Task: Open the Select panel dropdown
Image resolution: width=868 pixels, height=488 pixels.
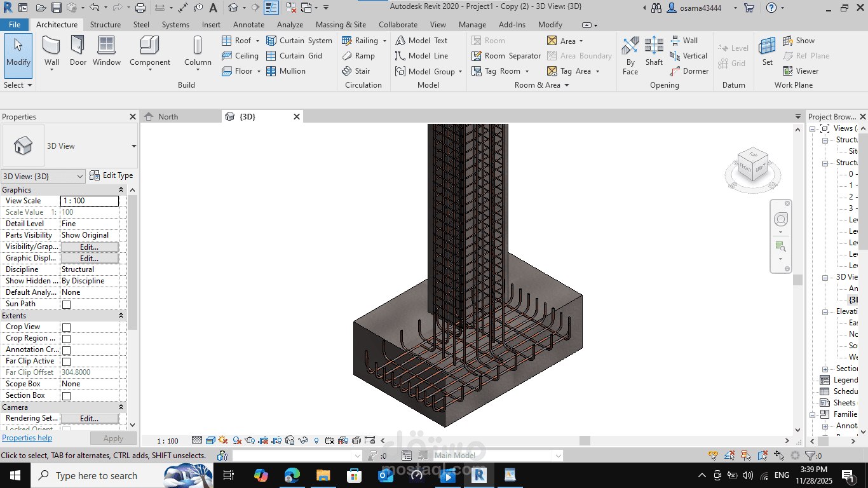Action: coord(18,85)
